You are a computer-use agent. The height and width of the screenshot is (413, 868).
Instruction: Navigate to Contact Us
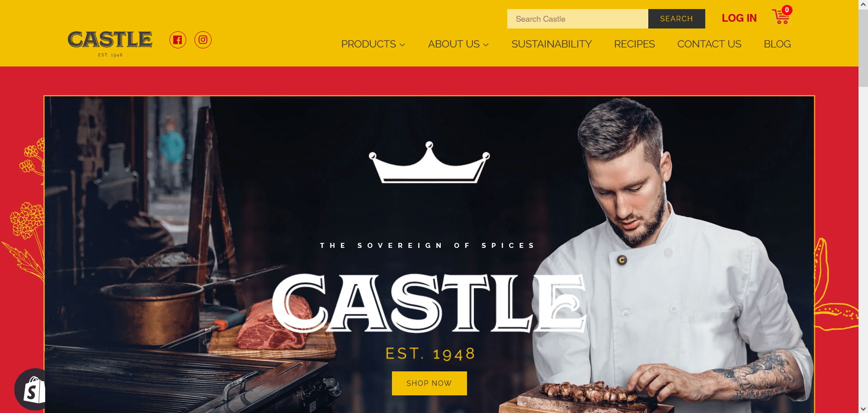point(709,44)
